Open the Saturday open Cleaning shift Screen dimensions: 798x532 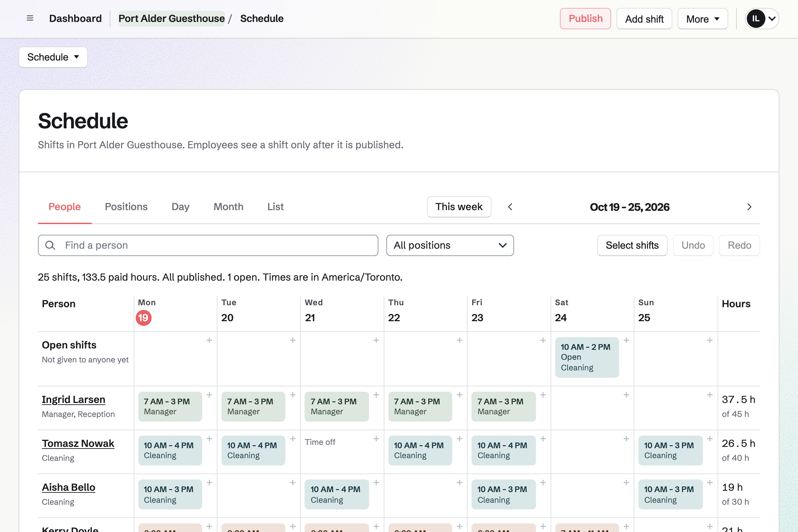587,357
